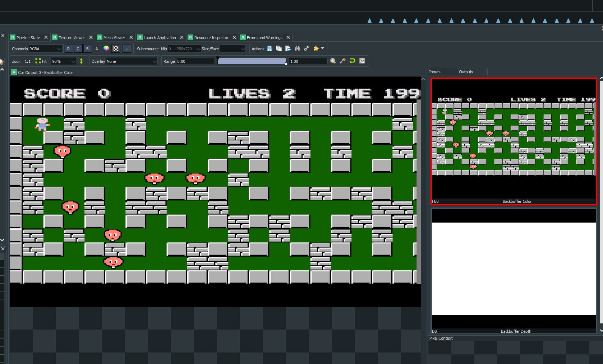
Task: Close the Resource Inspector tab
Action: 234,37
